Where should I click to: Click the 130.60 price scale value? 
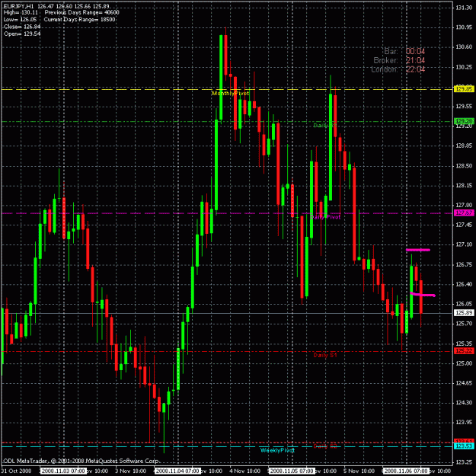point(464,46)
